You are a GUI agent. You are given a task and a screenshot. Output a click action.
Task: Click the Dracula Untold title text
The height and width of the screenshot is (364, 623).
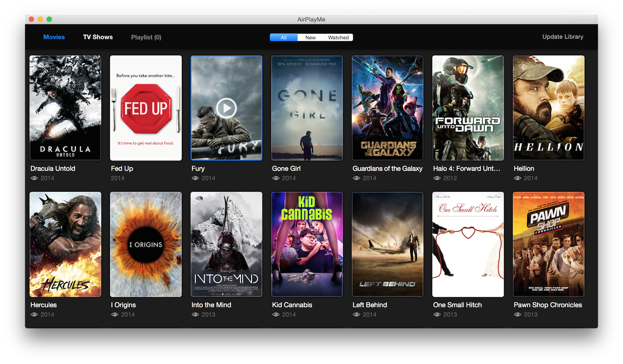tap(53, 168)
